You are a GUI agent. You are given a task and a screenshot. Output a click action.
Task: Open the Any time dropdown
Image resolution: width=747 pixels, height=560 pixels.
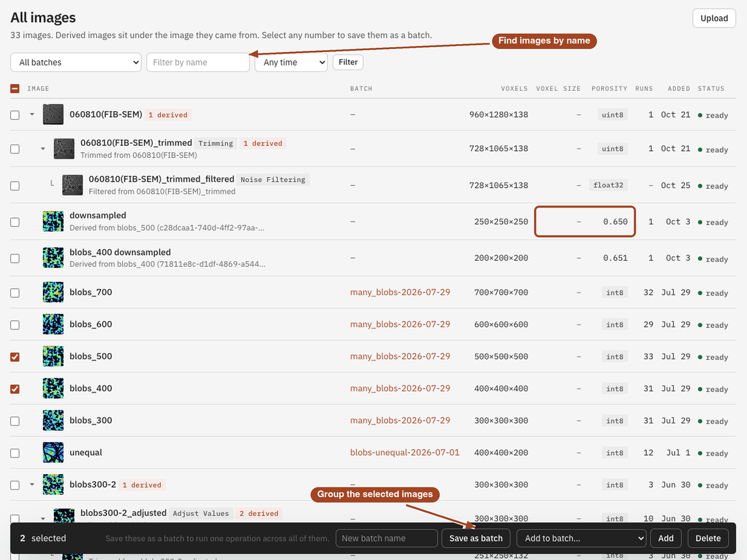[291, 62]
